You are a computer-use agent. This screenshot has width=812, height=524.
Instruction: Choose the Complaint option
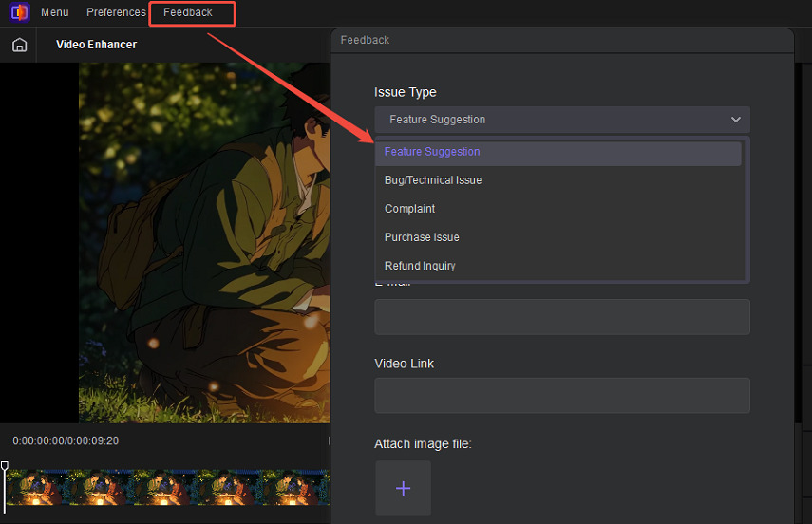click(558, 209)
